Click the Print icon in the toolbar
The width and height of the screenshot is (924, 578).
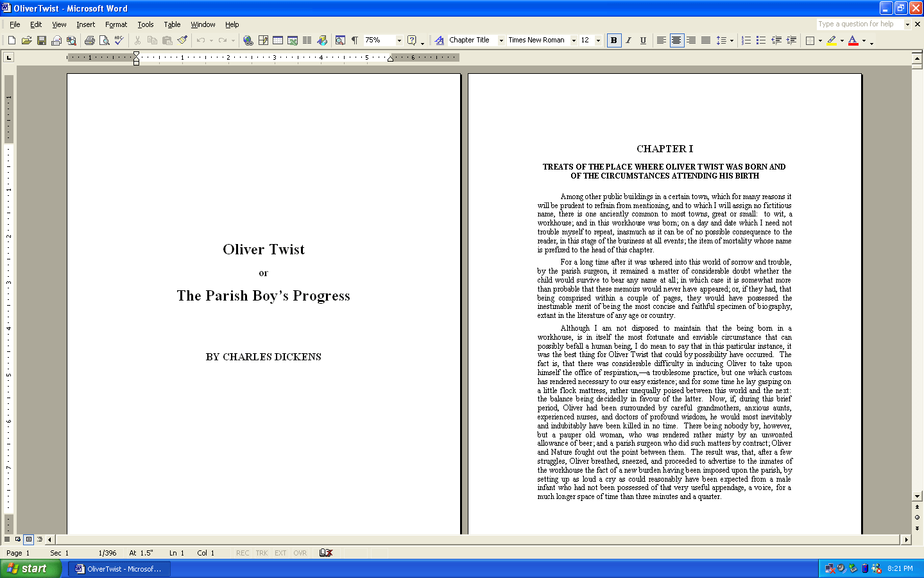[90, 40]
